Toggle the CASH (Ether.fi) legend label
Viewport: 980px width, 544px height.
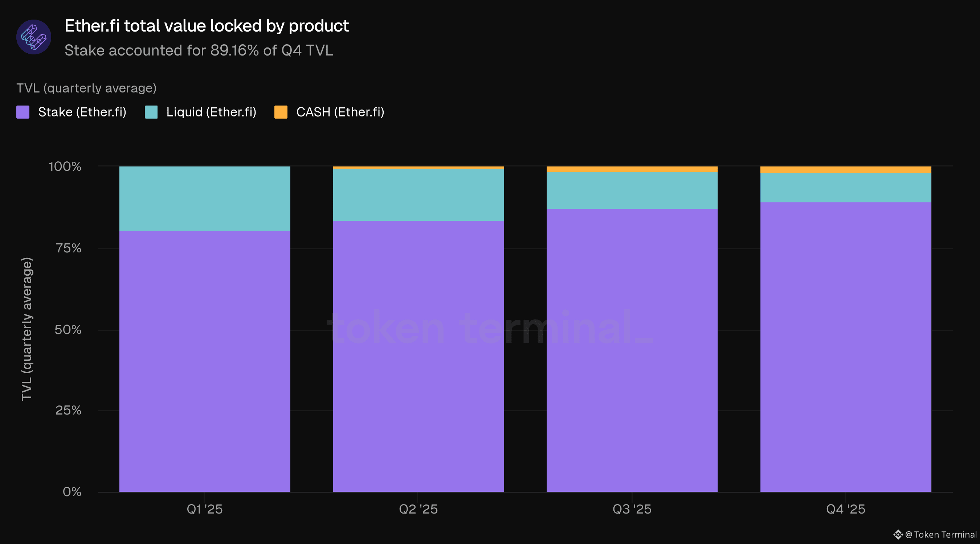click(340, 112)
